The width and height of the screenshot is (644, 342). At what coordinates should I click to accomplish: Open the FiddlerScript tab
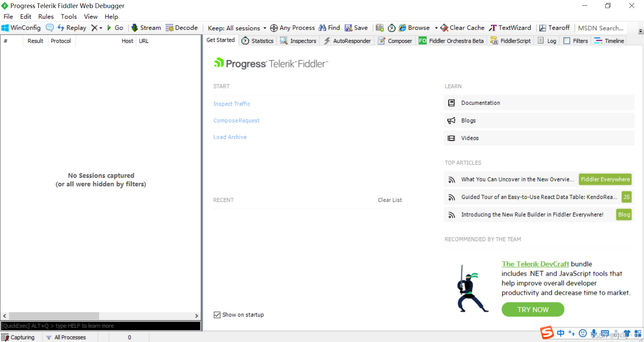coord(511,41)
